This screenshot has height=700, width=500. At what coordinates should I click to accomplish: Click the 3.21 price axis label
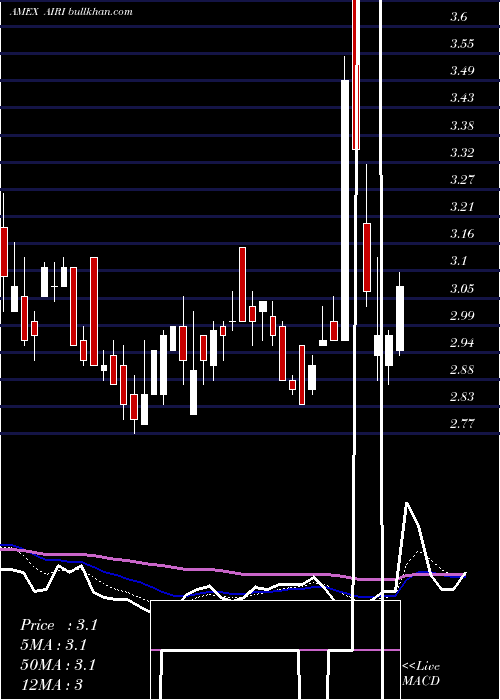(x=462, y=207)
